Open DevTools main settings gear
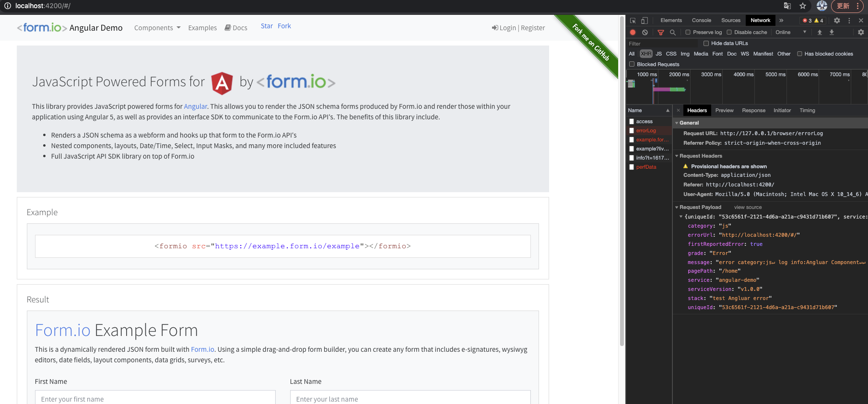The width and height of the screenshot is (868, 404). click(837, 21)
